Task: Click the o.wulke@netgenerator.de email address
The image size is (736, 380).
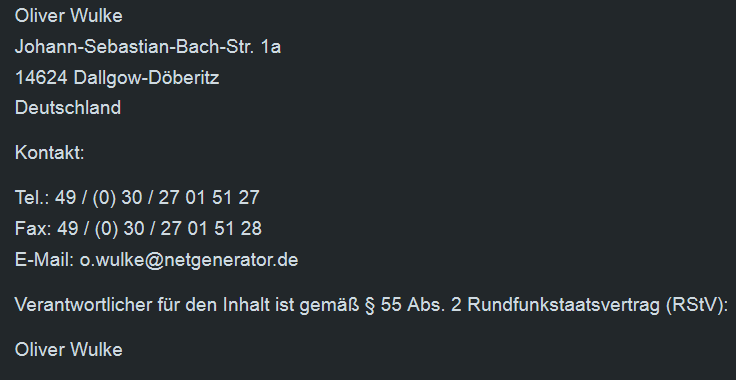Action: click(x=189, y=260)
